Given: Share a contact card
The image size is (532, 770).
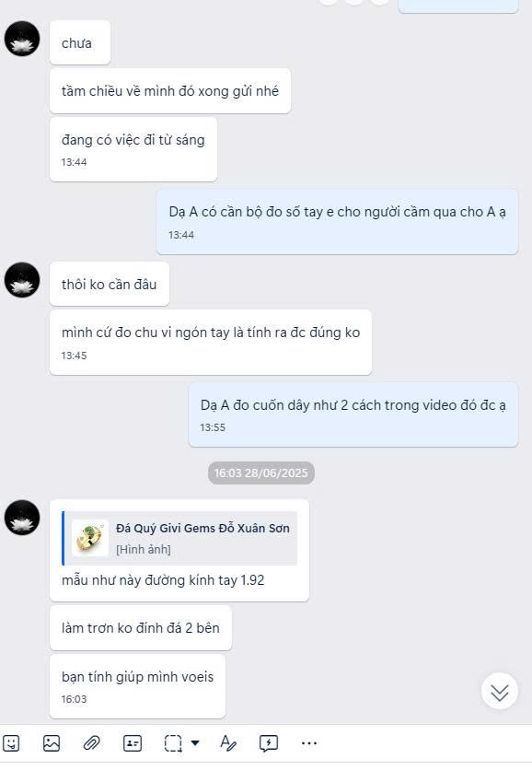Looking at the screenshot, I should [132, 743].
